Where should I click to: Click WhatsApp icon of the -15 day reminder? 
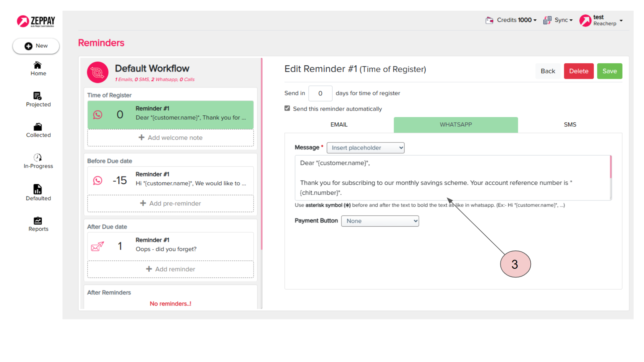tap(98, 181)
